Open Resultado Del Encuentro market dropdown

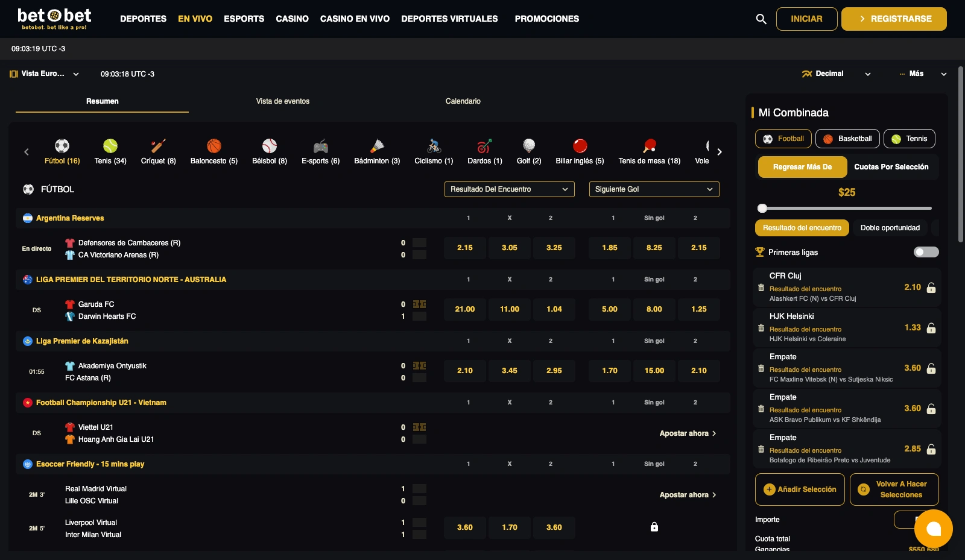[x=509, y=189]
